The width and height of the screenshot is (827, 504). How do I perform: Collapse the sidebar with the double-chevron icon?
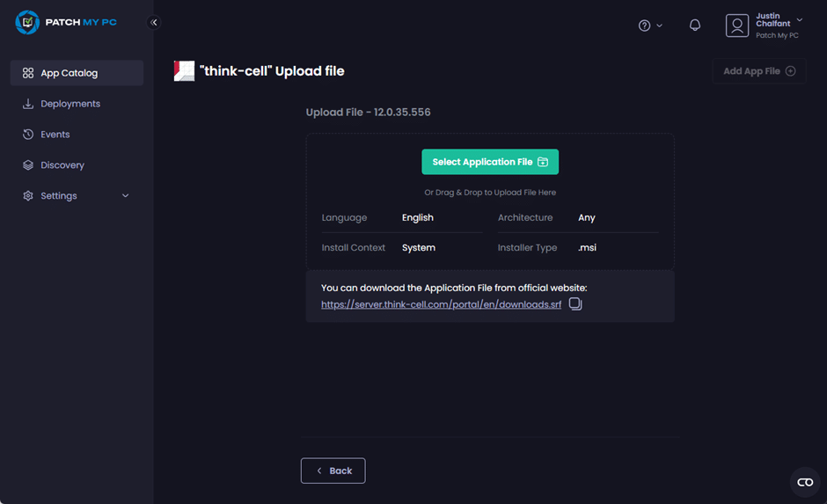154,23
